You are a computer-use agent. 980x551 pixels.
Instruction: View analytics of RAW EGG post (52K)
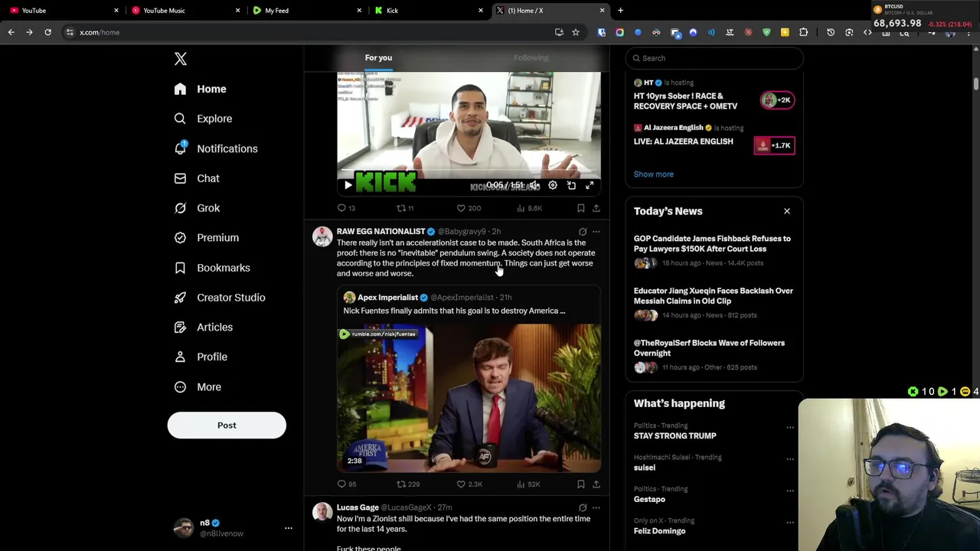pyautogui.click(x=528, y=484)
